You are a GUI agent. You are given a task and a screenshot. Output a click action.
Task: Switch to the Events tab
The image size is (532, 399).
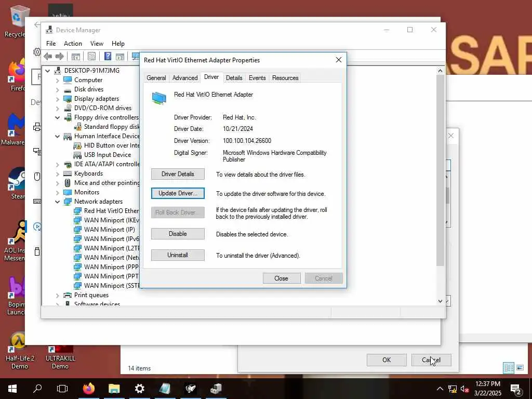pos(257,78)
